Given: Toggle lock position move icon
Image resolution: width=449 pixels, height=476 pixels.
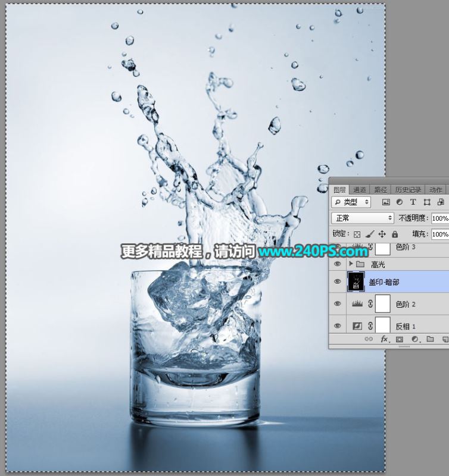Looking at the screenshot, I should click(382, 234).
